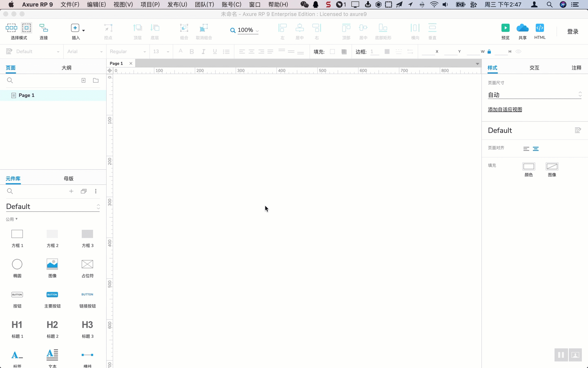Viewport: 588px width, 368px height.
Task: Add a new widget library with plus
Action: [71, 191]
